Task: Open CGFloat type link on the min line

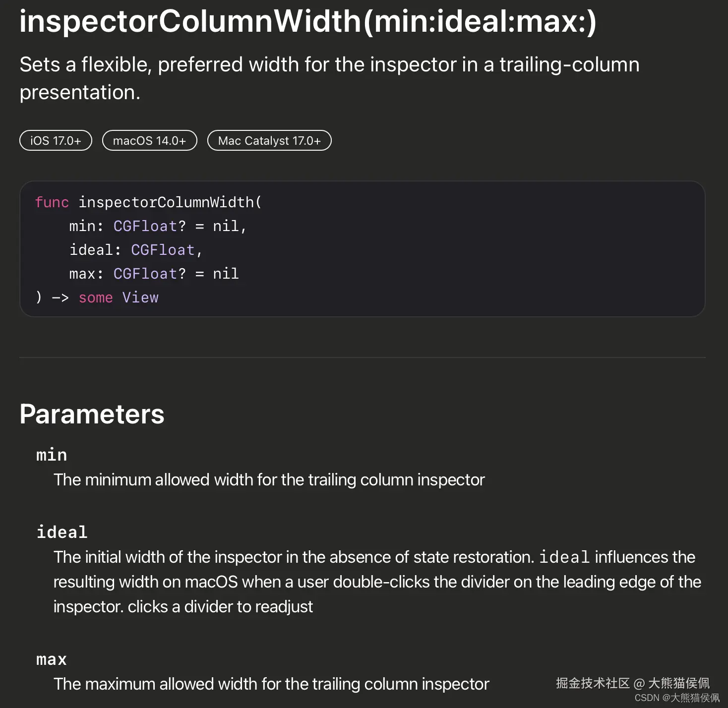Action: coord(145,226)
